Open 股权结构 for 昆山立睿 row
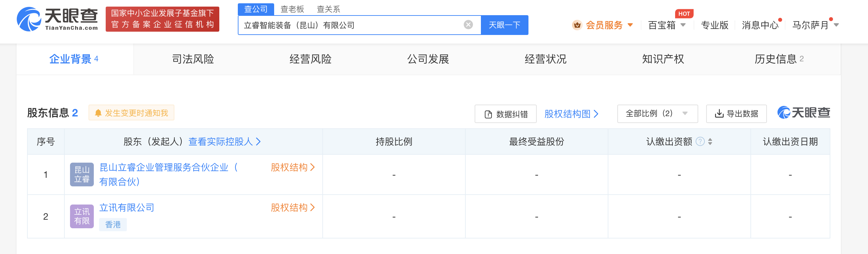This screenshot has width=868, height=254. coord(293,167)
